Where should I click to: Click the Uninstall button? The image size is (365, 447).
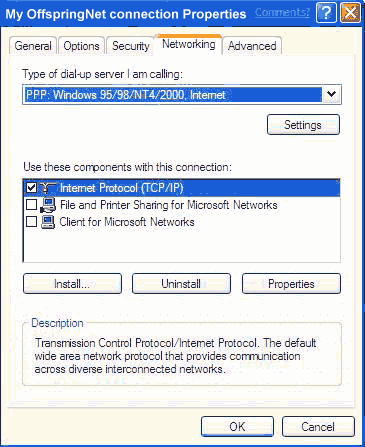point(181,284)
